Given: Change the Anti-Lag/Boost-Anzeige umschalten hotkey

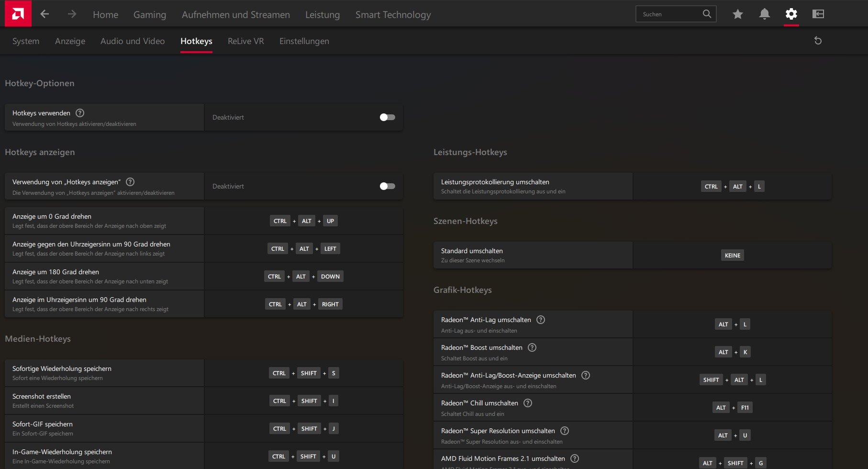Looking at the screenshot, I should (733, 380).
